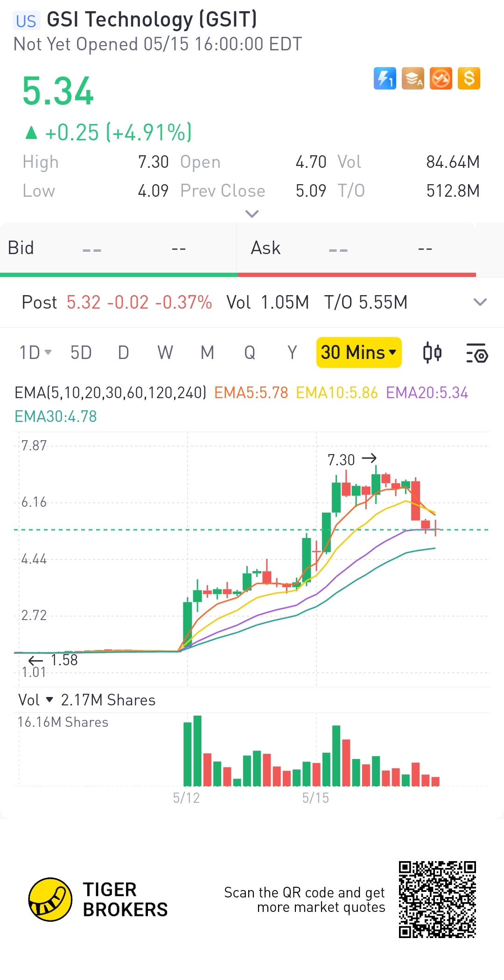Open the Vol indicator dropdown
504x980 pixels.
tap(36, 700)
